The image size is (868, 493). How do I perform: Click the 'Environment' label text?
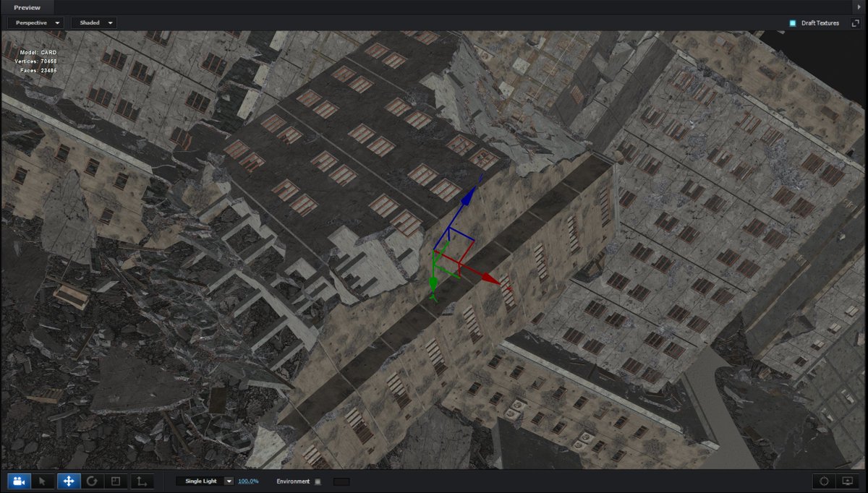click(x=293, y=481)
